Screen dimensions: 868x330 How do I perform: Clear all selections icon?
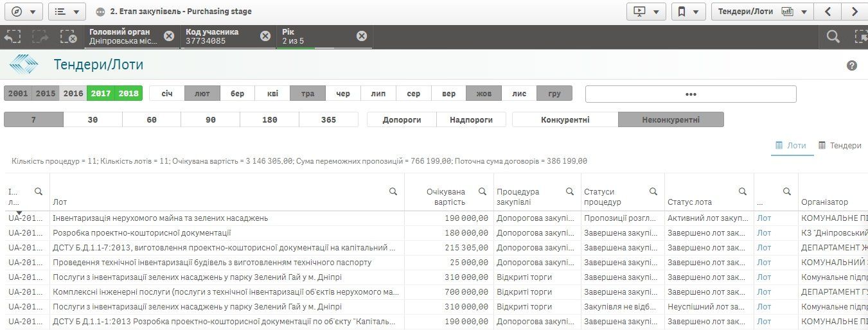pos(69,37)
